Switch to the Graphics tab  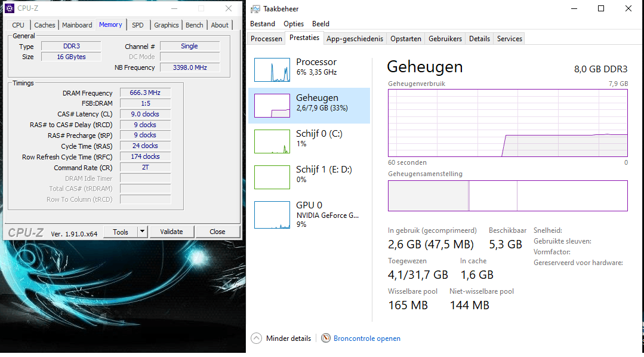click(167, 25)
